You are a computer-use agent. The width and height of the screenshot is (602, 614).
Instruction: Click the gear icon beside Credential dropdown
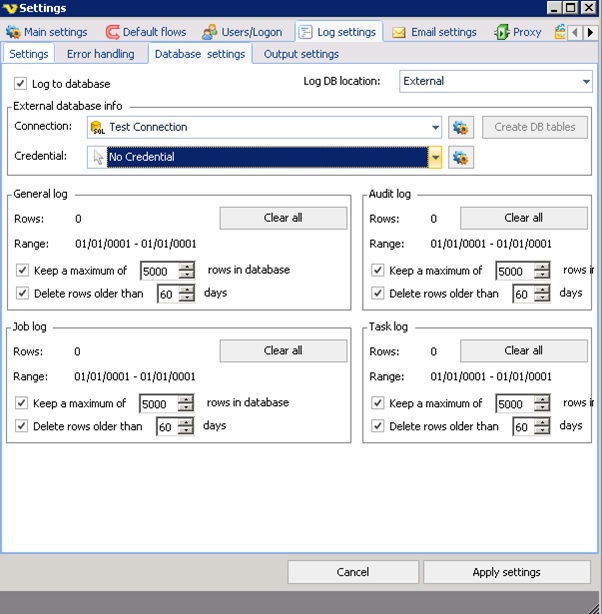[460, 157]
